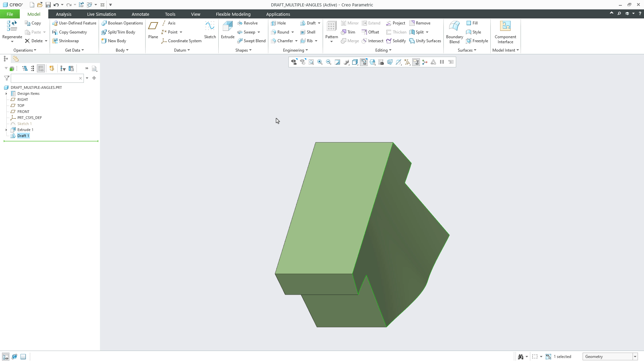Select the Shell tool
The width and height of the screenshot is (644, 362).
coord(308,32)
